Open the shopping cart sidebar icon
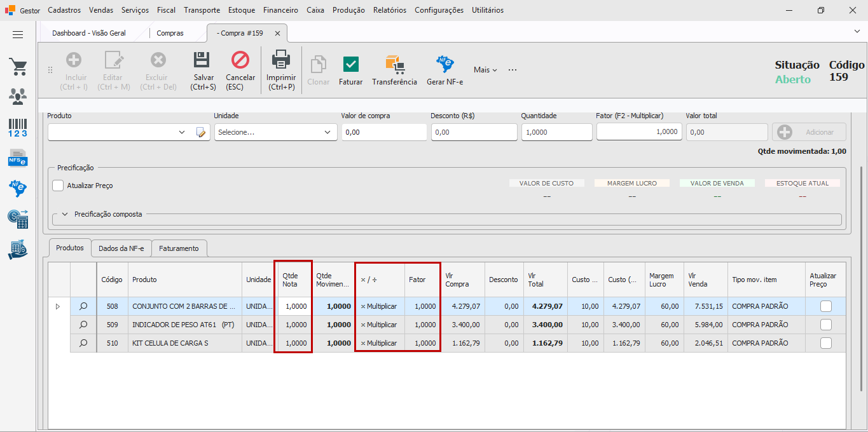Viewport: 868px width, 432px height. (x=18, y=67)
